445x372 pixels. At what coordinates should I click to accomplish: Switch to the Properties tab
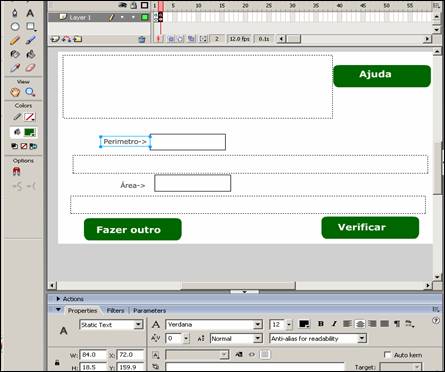tap(82, 311)
